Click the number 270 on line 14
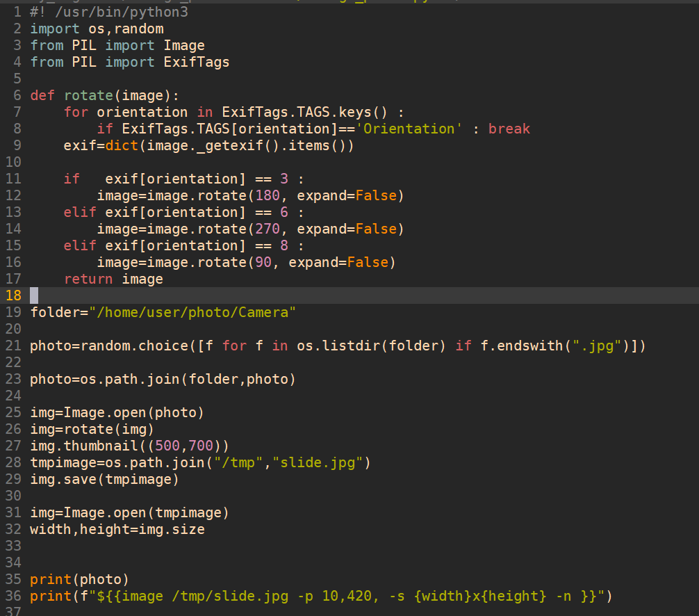The width and height of the screenshot is (699, 616). (x=268, y=229)
